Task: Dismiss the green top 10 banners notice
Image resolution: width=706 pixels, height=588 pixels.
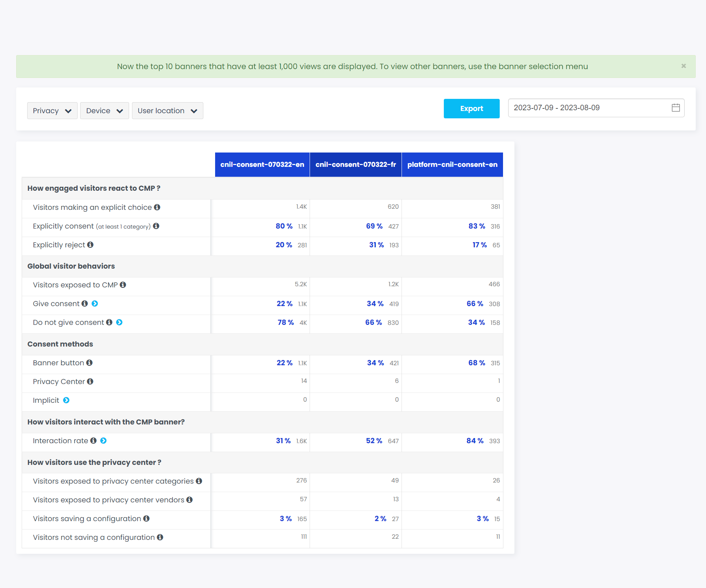Action: pyautogui.click(x=684, y=66)
